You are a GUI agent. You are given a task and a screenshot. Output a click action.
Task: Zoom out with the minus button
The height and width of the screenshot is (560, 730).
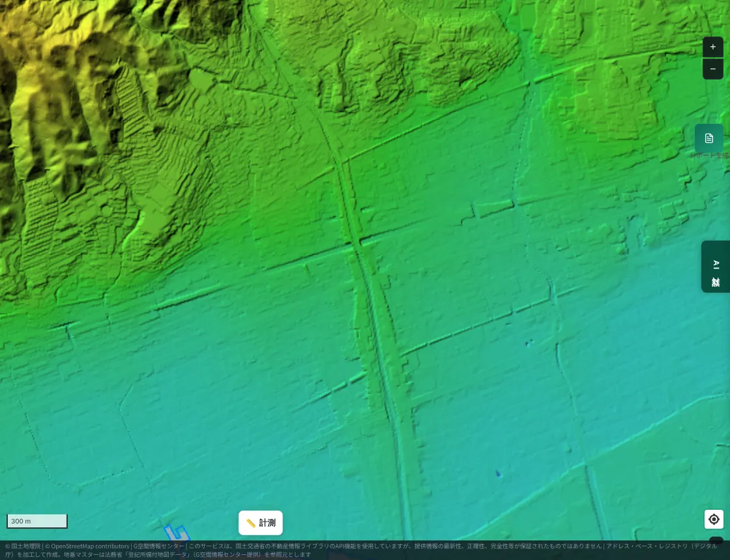click(713, 69)
